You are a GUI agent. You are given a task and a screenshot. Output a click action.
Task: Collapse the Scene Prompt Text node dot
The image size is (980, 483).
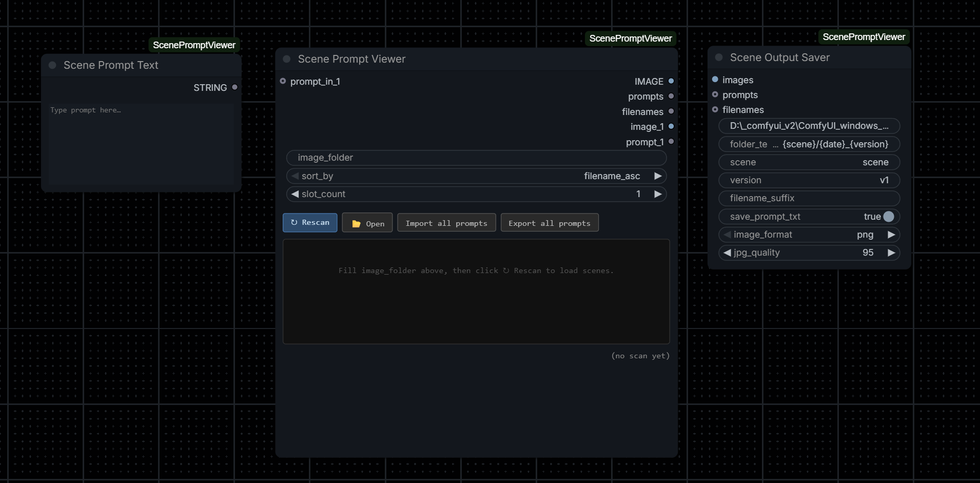tap(52, 65)
